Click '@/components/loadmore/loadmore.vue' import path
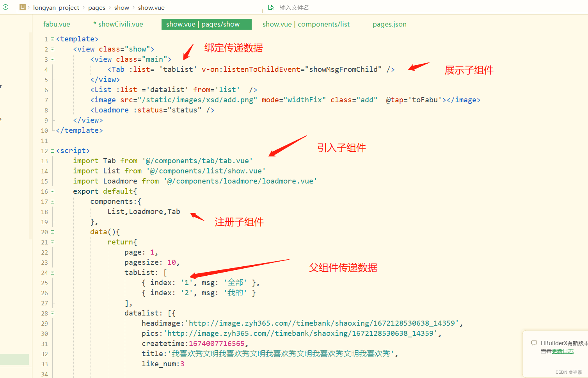588x378 pixels. tap(240, 181)
